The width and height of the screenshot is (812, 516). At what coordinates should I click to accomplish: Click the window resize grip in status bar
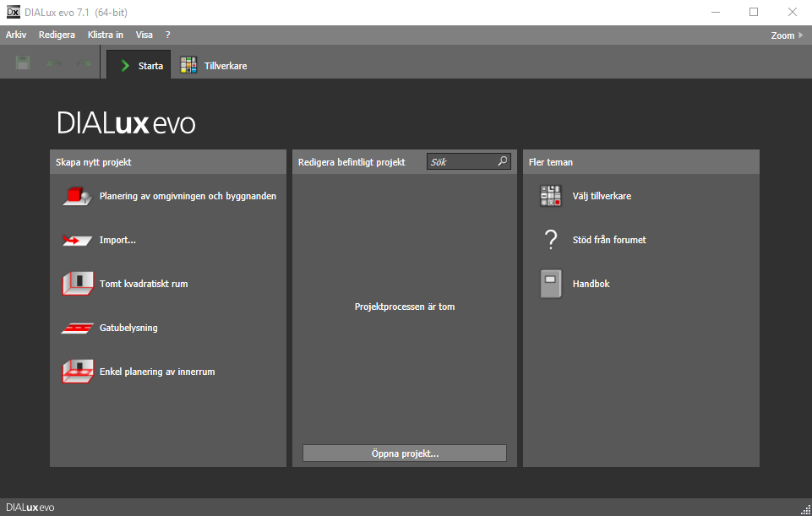805,509
